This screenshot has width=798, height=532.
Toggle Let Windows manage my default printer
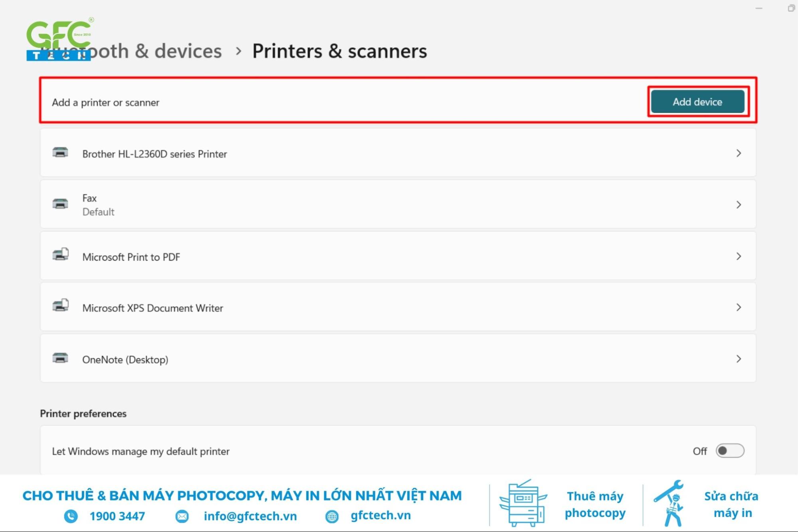pos(730,451)
